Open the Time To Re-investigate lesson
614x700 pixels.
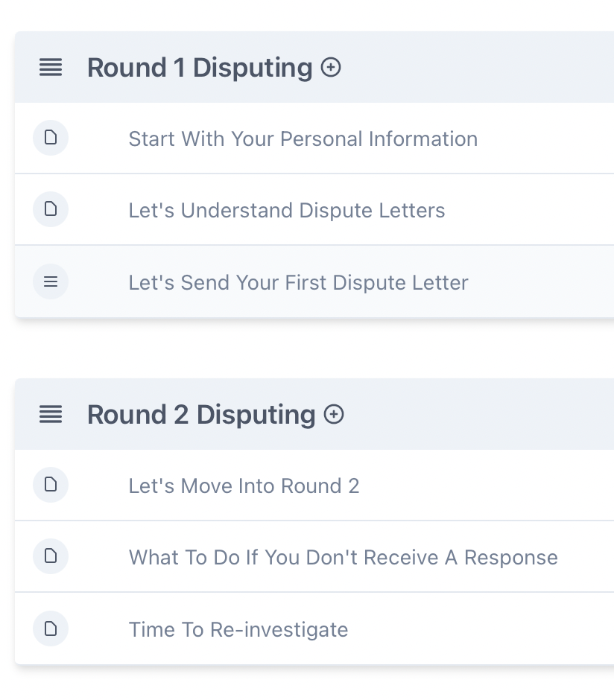pyautogui.click(x=238, y=630)
